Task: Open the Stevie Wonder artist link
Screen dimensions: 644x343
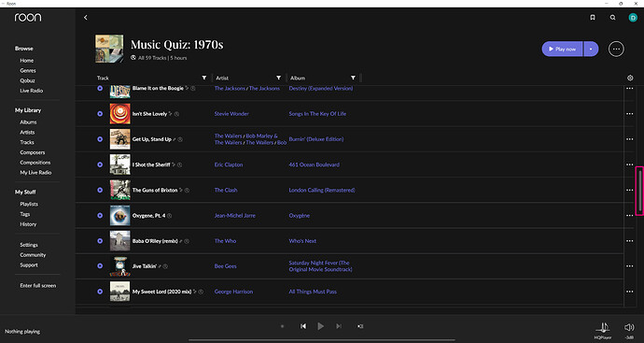Action: click(231, 113)
